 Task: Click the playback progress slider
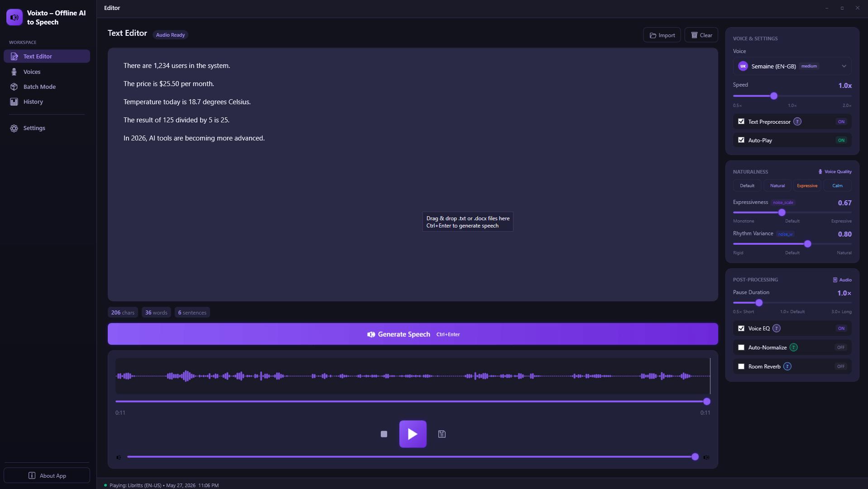[x=412, y=402]
